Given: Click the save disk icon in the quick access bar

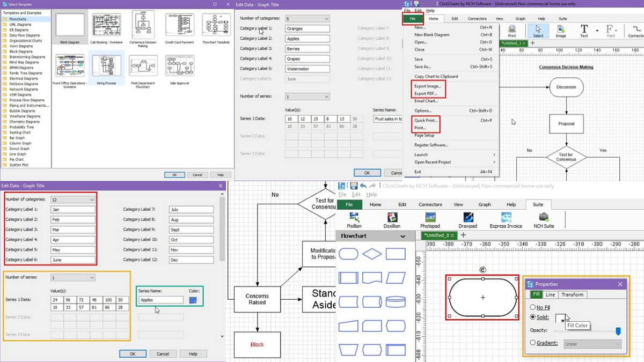Looking at the screenshot, I should click(x=355, y=186).
